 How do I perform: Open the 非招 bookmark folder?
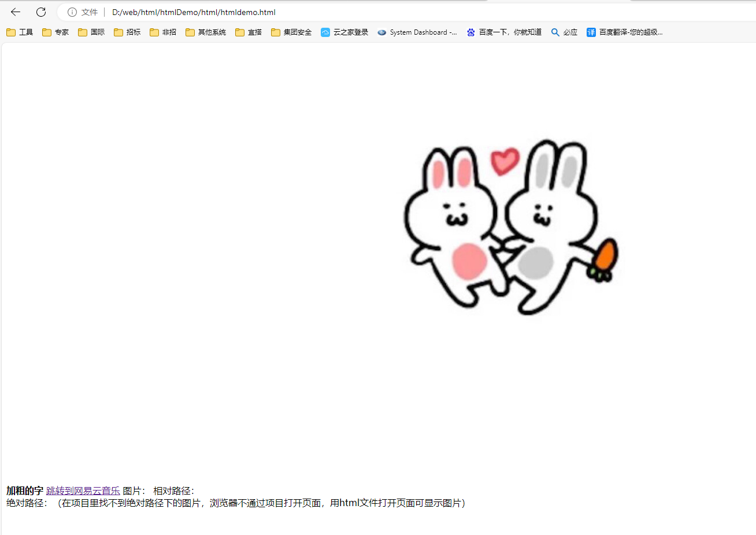(163, 32)
